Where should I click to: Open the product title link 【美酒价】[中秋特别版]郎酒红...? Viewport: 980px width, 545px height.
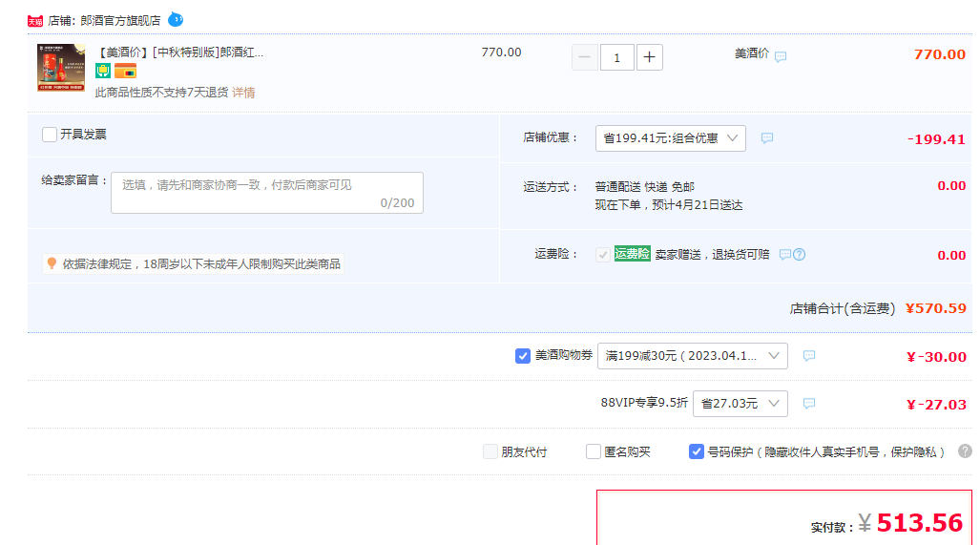click(x=179, y=52)
